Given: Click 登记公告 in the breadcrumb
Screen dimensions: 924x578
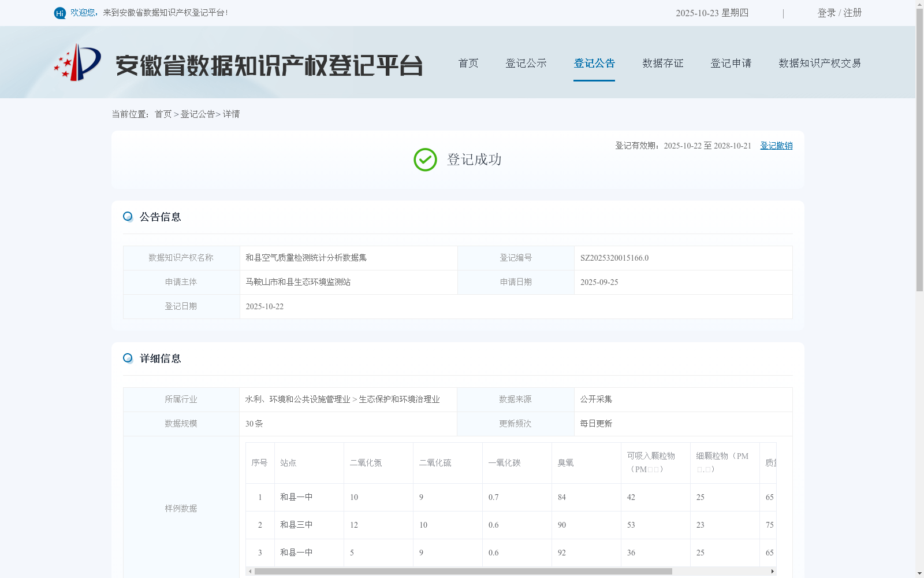Looking at the screenshot, I should pos(198,114).
